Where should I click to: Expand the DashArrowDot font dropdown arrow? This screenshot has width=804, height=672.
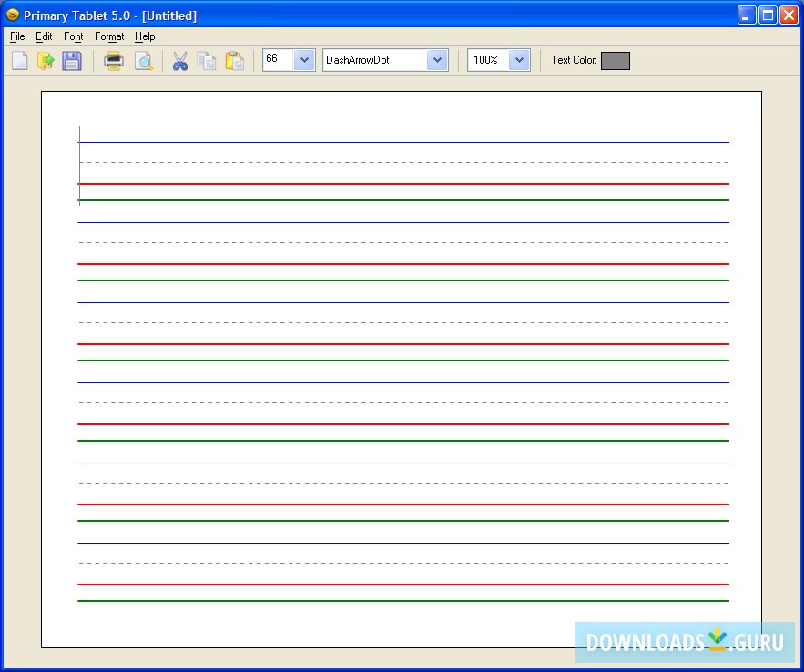coord(437,60)
